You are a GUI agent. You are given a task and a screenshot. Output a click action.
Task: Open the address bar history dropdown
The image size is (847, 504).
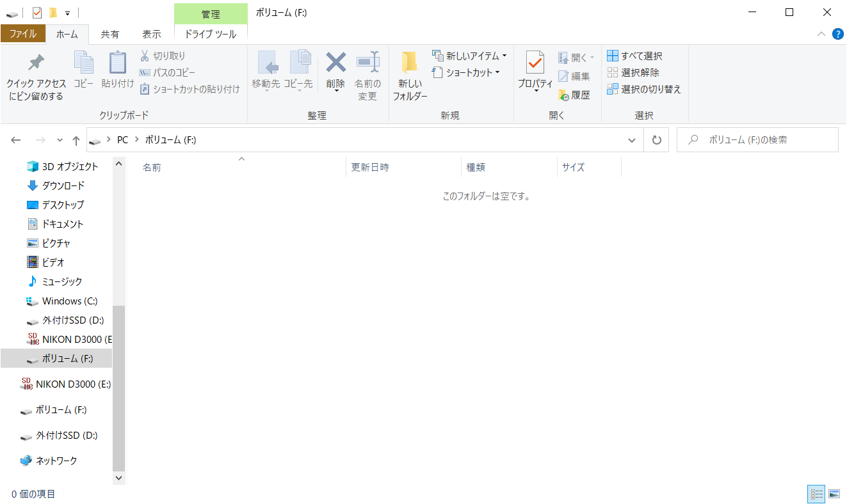[x=632, y=140]
